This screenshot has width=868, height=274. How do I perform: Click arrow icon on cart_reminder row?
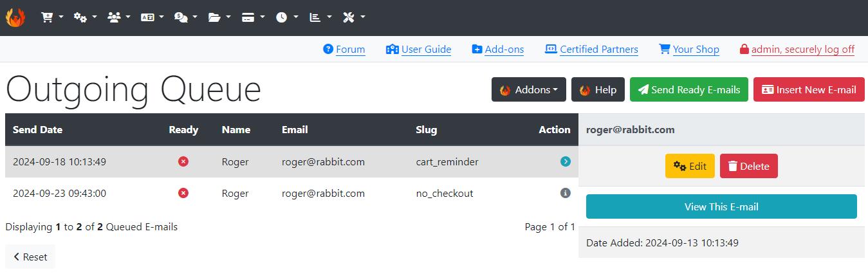coord(566,161)
